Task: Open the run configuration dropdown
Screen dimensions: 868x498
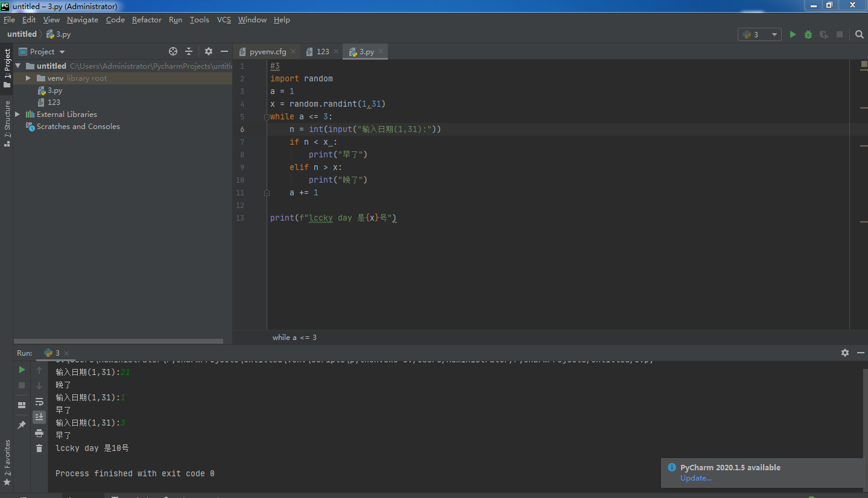Action: (x=759, y=34)
